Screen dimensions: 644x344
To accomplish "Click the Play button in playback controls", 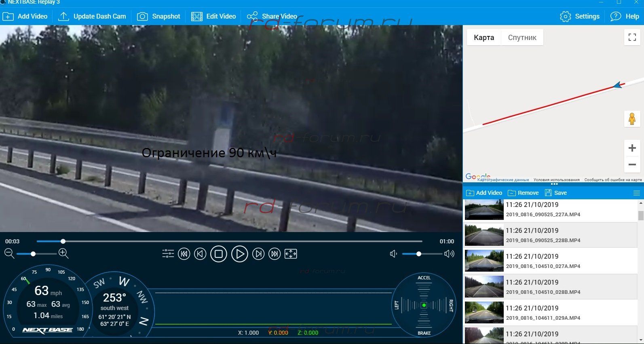I will [239, 254].
